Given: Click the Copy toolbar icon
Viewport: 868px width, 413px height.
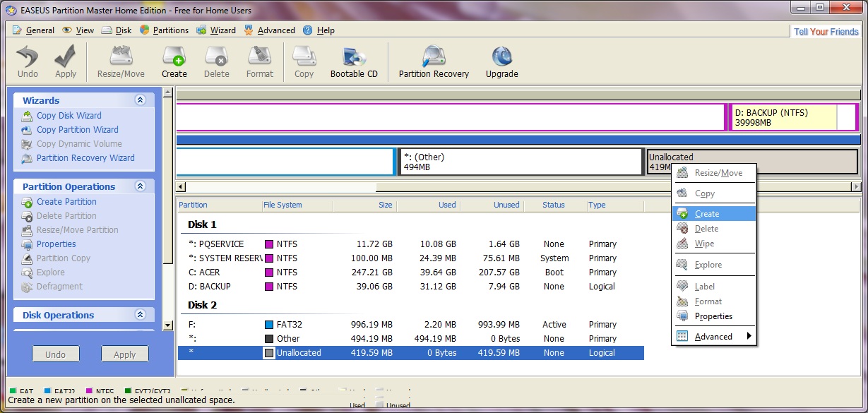Looking at the screenshot, I should click(x=304, y=61).
